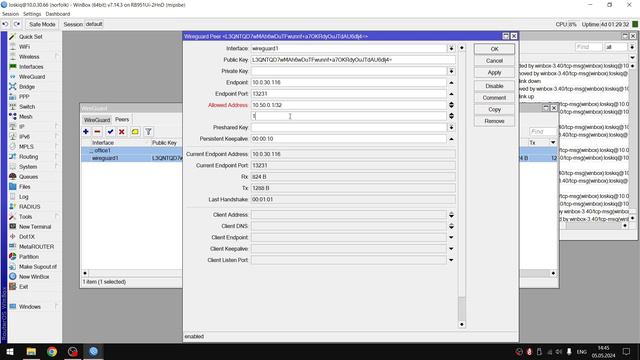The width and height of the screenshot is (640, 360).
Task: Expand the Client Endpoint field arrow
Action: (x=451, y=237)
